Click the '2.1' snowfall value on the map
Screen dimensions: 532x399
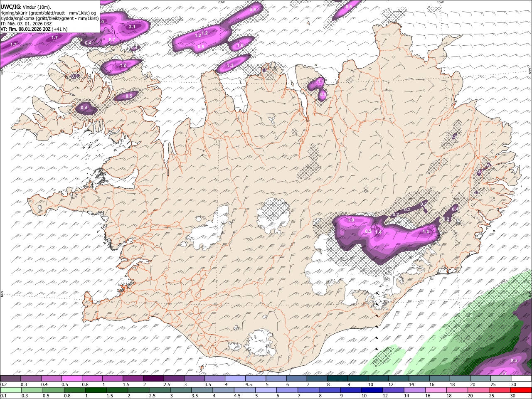[x=132, y=27]
